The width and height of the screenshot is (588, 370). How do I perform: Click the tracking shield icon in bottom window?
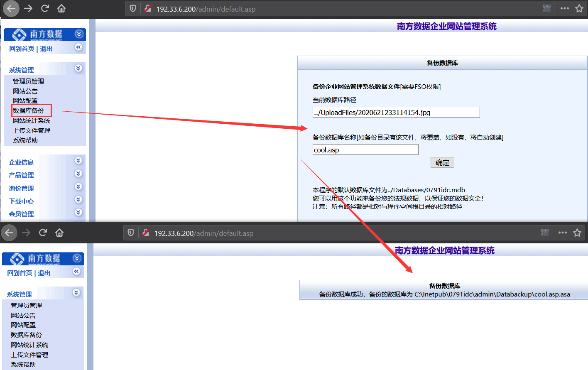(131, 233)
